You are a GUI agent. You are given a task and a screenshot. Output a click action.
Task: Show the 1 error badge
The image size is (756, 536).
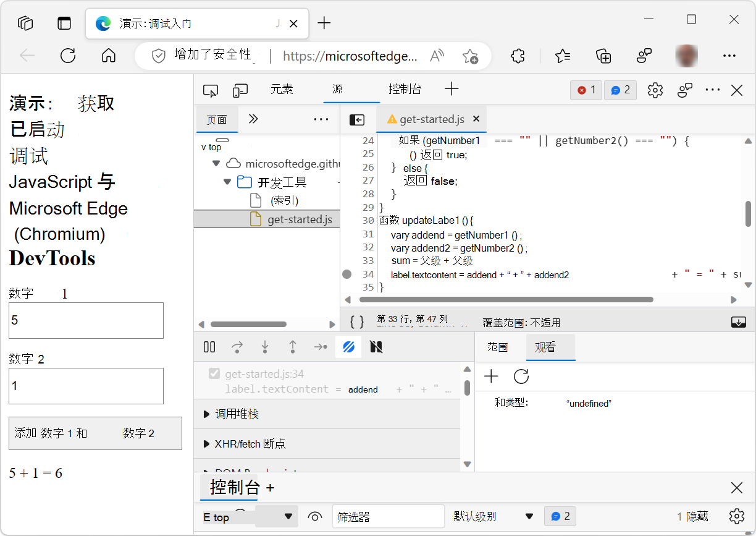[586, 90]
